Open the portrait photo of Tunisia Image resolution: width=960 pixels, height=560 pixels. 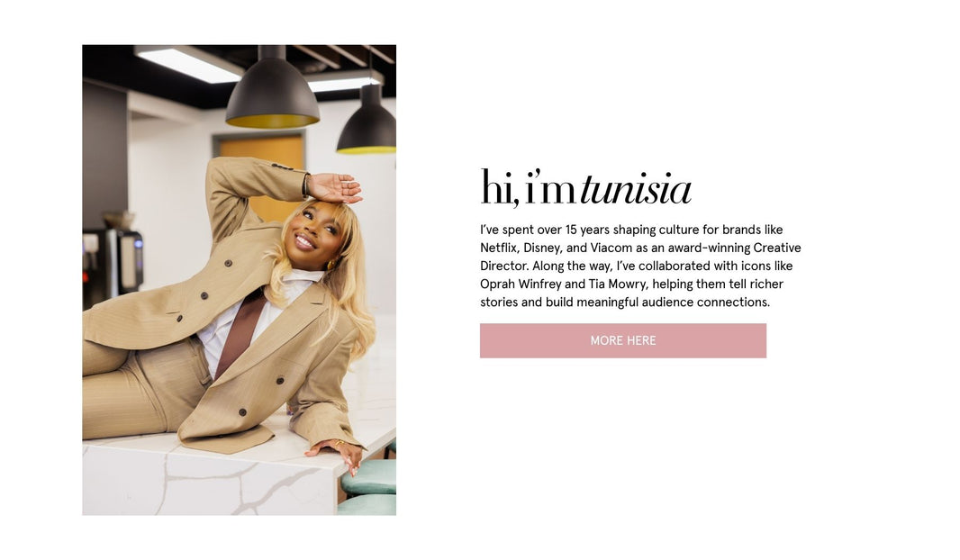(x=239, y=280)
